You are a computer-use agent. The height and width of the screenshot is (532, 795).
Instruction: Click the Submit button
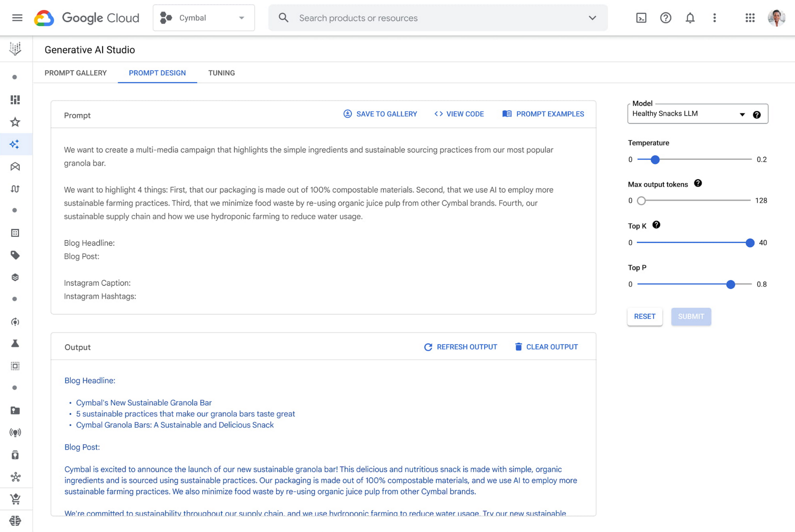(691, 317)
